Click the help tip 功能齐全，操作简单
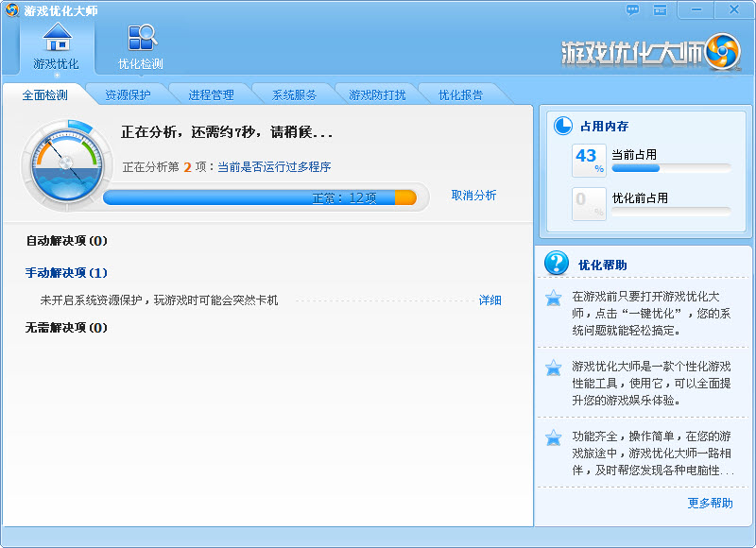The height and width of the screenshot is (548, 756). coord(652,454)
